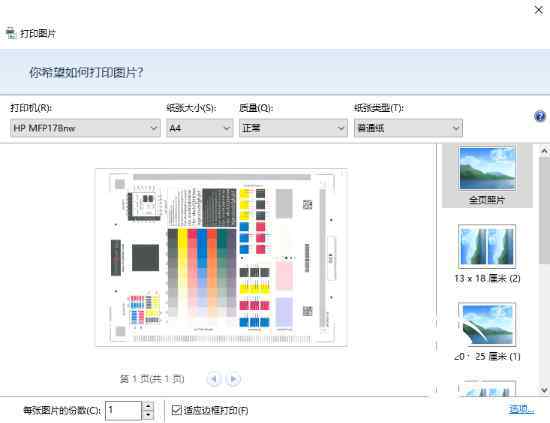Choose the 13 x 18 厘米 (2) layout
The image size is (550, 423).
pos(487,254)
